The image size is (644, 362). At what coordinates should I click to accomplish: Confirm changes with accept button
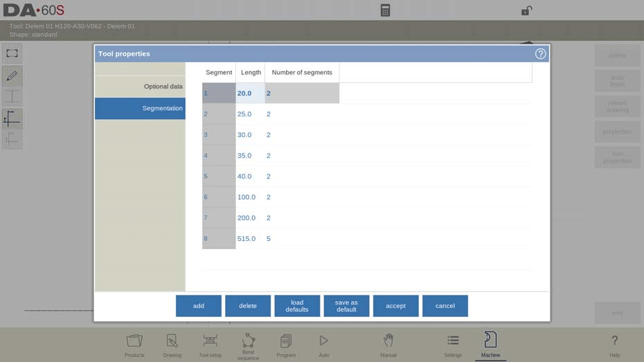pos(395,306)
